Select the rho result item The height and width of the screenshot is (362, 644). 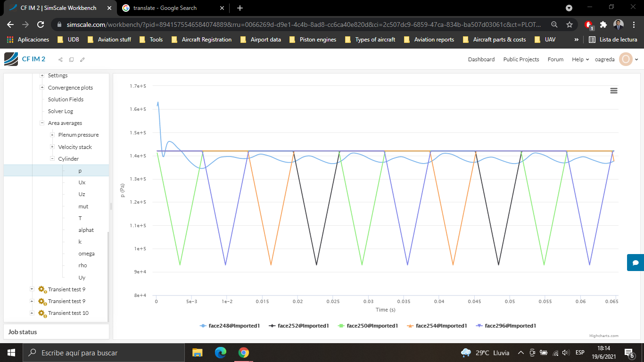83,265
